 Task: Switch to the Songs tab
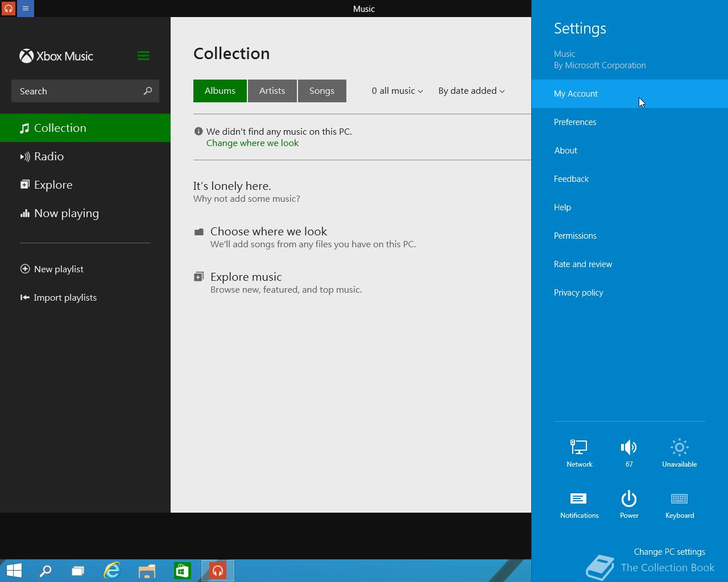click(x=322, y=91)
